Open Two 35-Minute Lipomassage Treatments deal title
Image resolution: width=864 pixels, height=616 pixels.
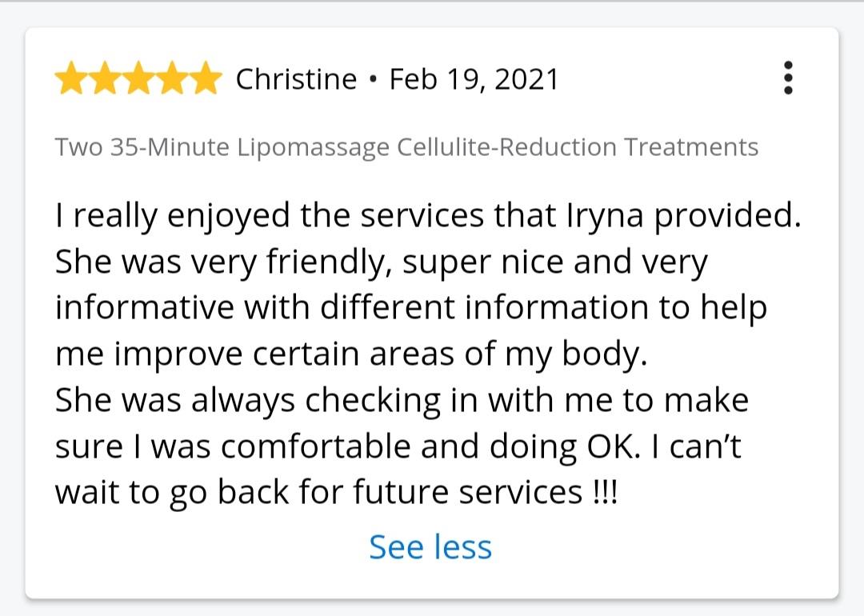406,148
